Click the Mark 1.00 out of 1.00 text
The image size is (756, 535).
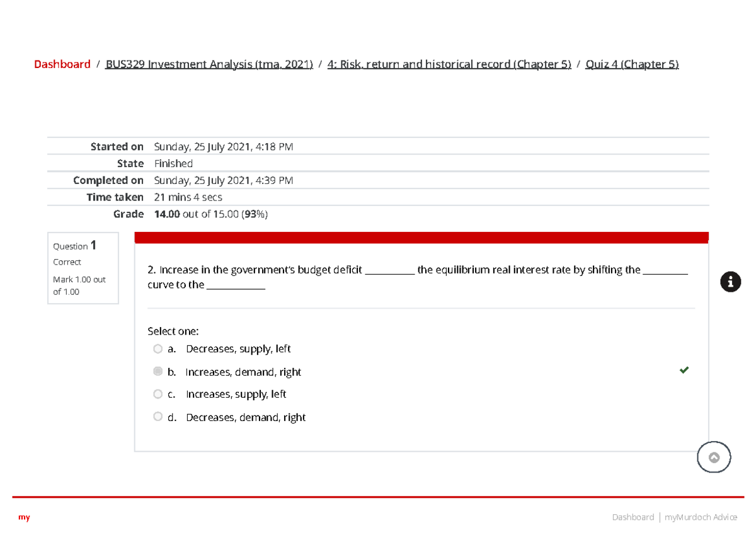tap(79, 285)
